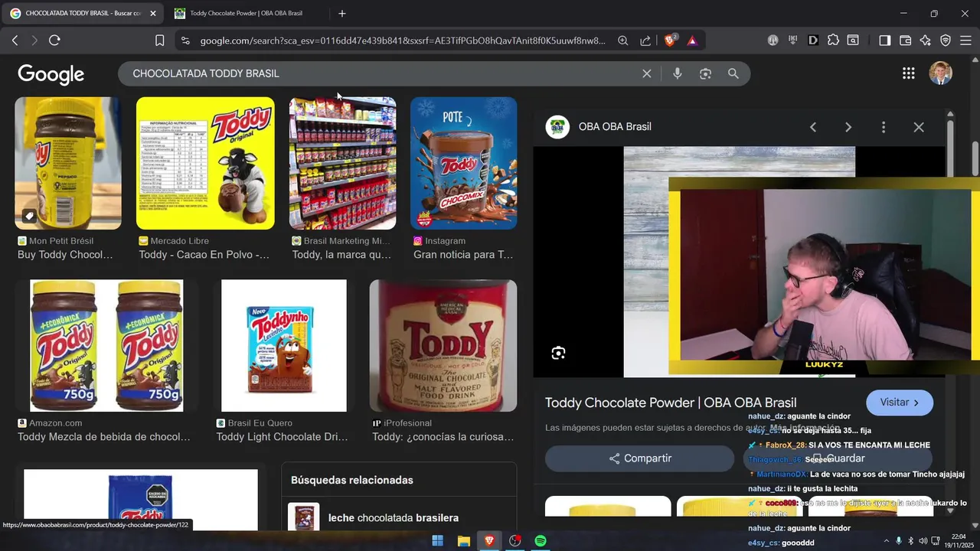Screen dimensions: 980x551
Task: Open the Leo AI sparkle icon
Action: click(925, 41)
